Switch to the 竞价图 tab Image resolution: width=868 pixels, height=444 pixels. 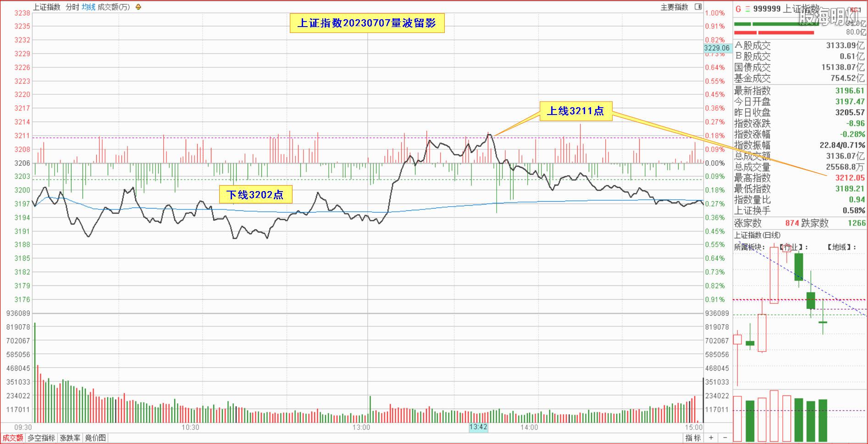tap(95, 438)
